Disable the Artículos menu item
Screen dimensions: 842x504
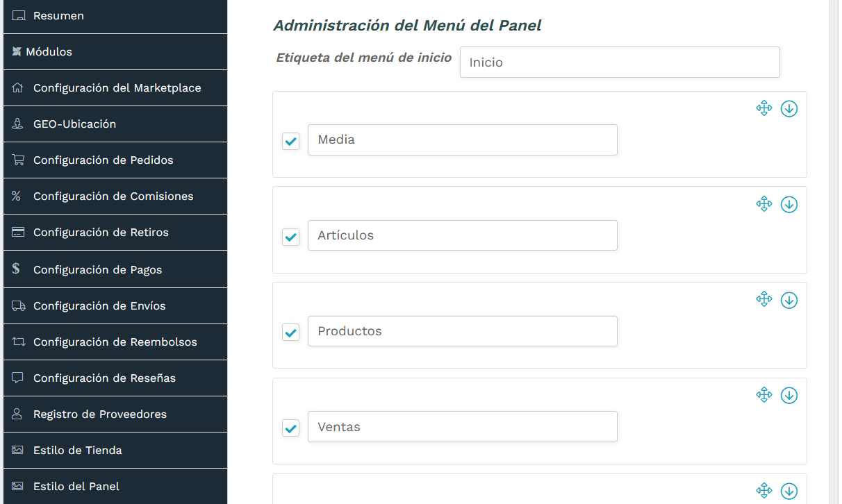pos(290,237)
